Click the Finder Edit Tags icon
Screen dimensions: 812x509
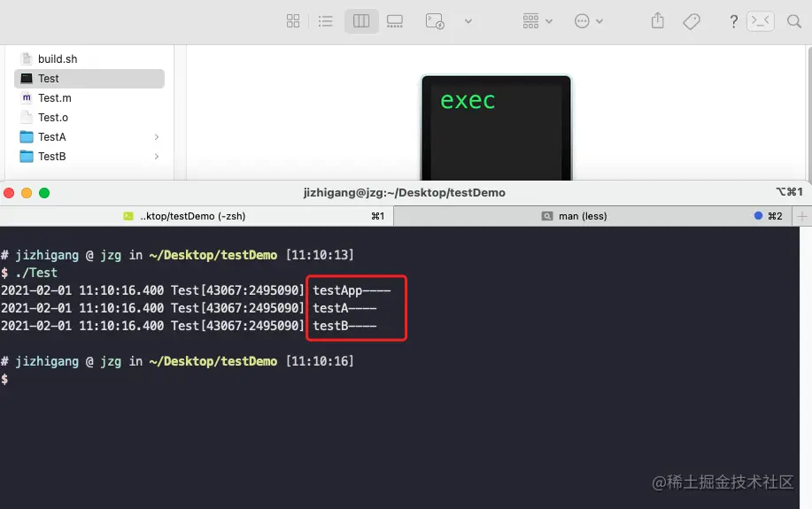(x=692, y=21)
